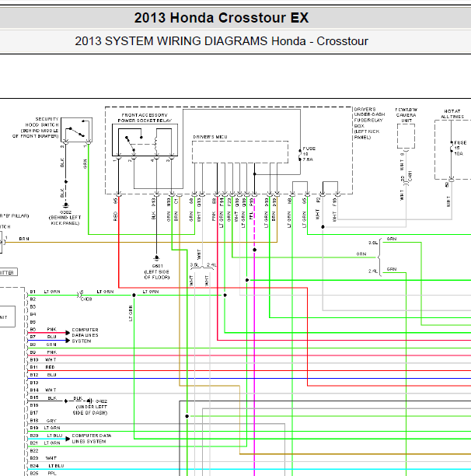Click the B25 pin label
The height and width of the screenshot is (476, 471).
click(34, 474)
